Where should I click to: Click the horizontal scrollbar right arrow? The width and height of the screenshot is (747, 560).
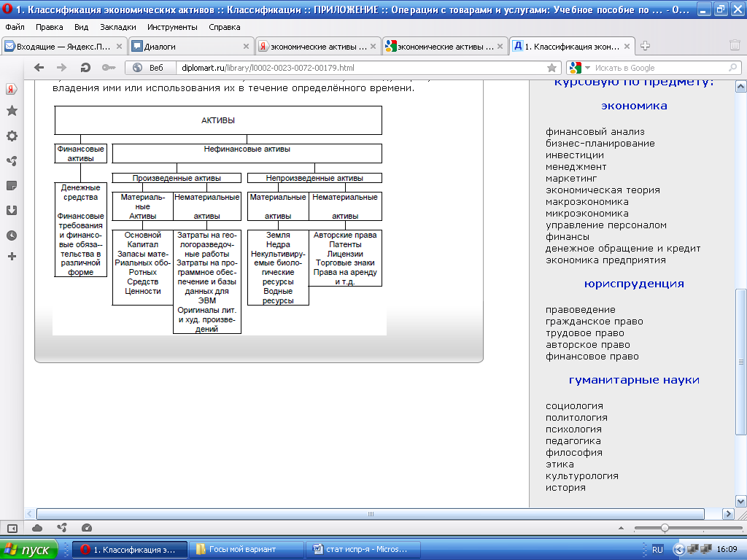click(x=728, y=514)
